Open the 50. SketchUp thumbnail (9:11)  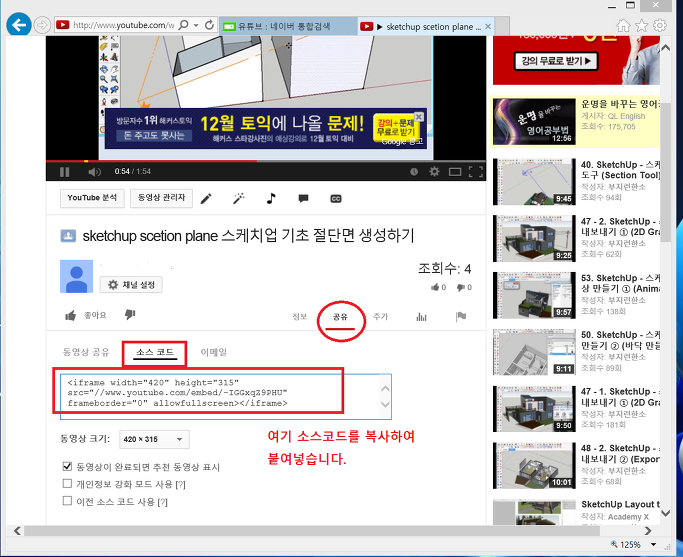pos(534,352)
